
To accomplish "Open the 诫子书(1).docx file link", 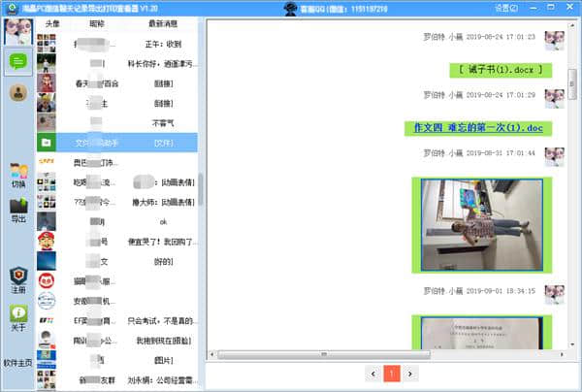I will (497, 70).
